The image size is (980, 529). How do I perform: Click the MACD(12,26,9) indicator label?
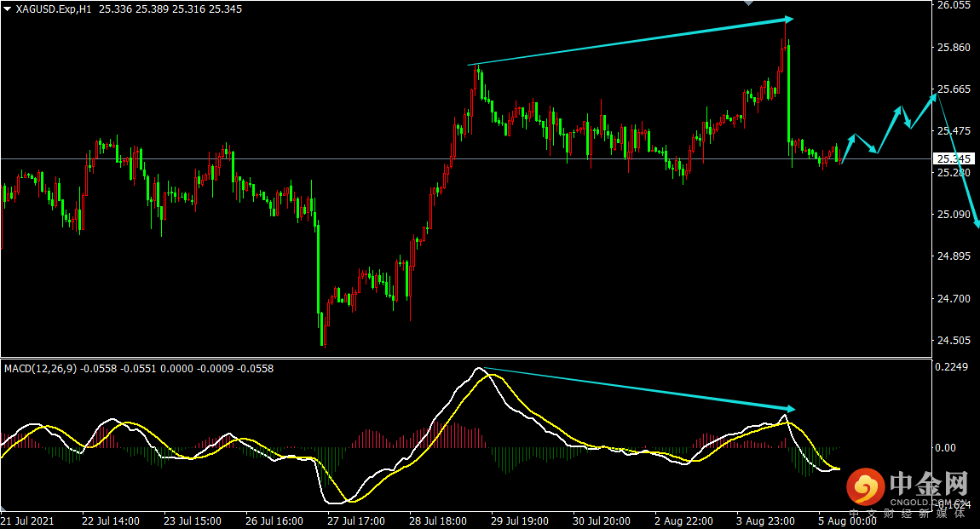point(41,369)
